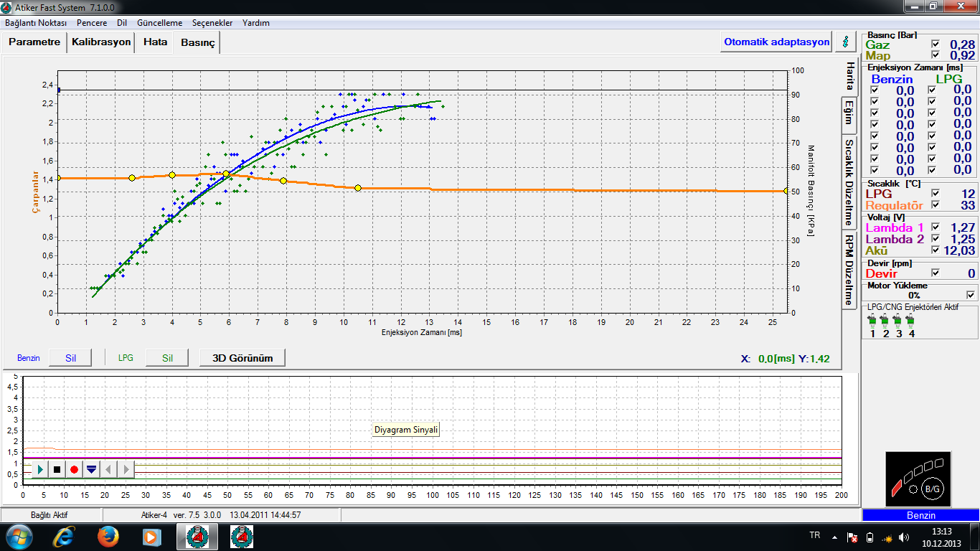Switch to the second Atiker taskbar icon

pyautogui.click(x=241, y=537)
